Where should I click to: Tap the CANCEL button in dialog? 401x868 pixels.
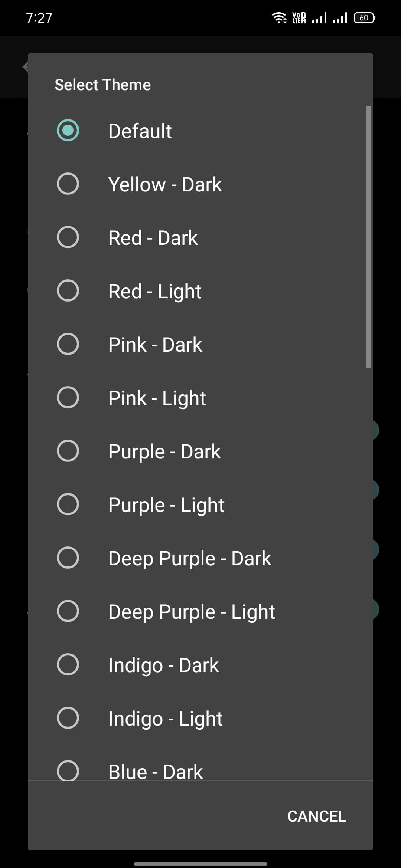click(x=317, y=816)
